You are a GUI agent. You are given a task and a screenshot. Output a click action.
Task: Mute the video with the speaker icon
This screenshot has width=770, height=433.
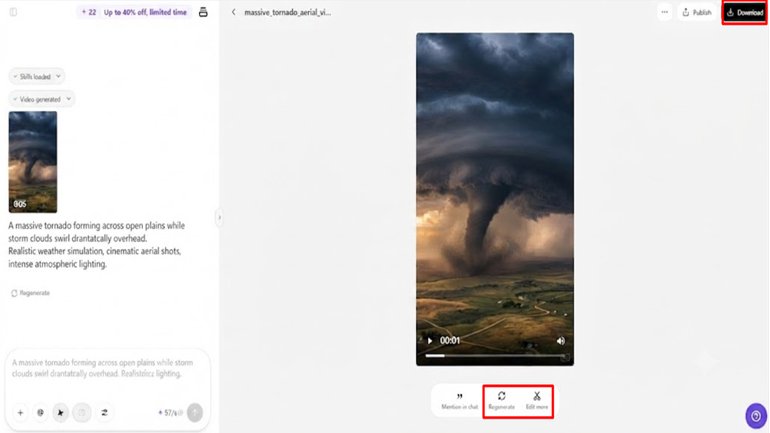click(x=560, y=341)
